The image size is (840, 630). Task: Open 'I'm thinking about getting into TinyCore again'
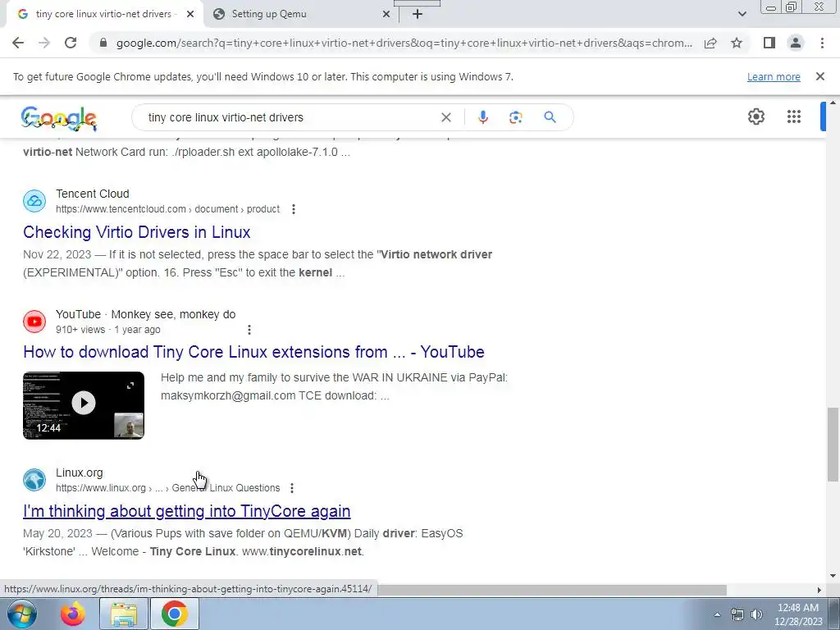(186, 511)
